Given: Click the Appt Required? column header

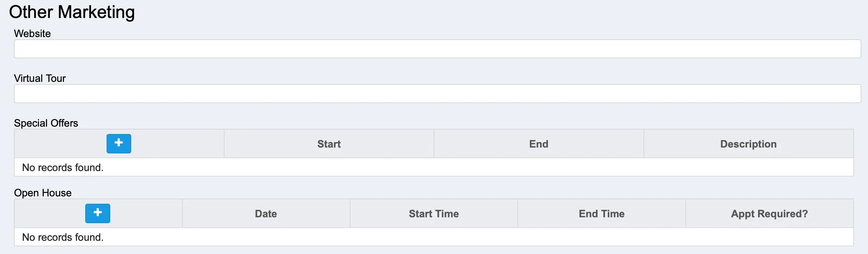Looking at the screenshot, I should 770,214.
